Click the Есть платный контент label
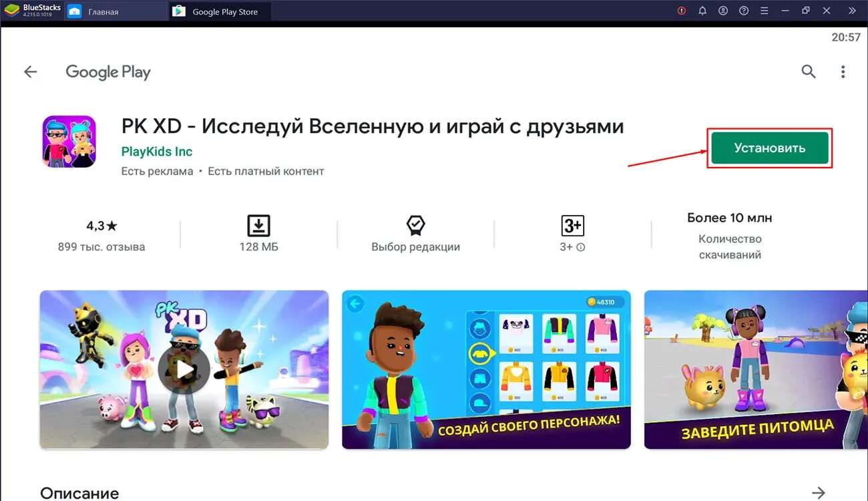This screenshot has height=501, width=868. [266, 171]
